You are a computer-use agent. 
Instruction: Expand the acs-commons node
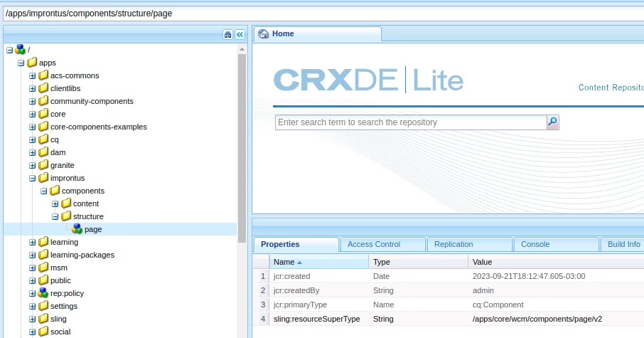coord(33,75)
